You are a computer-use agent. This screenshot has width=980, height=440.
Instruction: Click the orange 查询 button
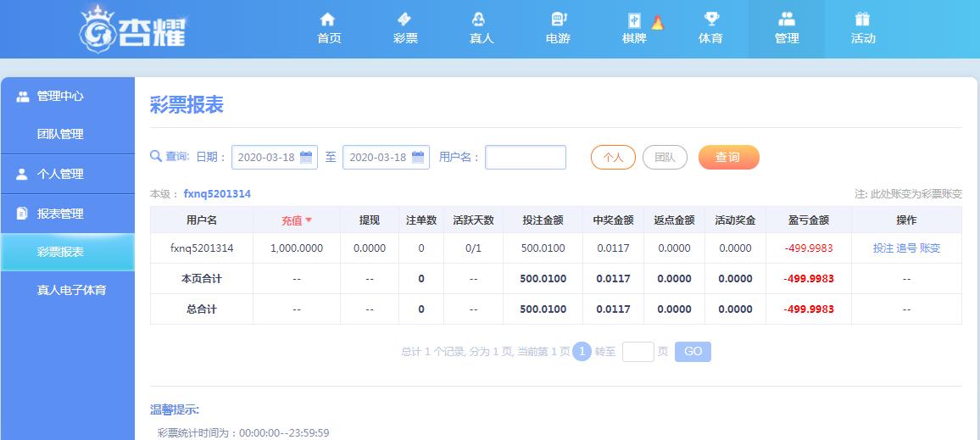[729, 158]
